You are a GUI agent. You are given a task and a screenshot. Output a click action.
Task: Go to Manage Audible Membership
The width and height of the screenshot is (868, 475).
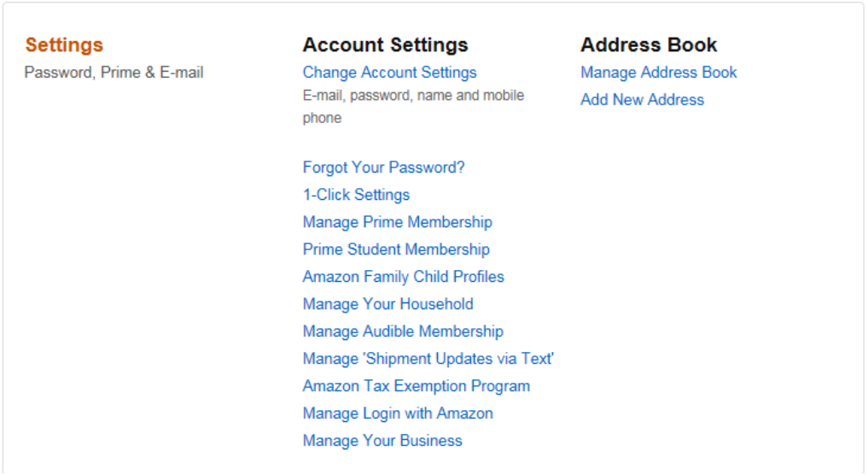click(x=403, y=331)
